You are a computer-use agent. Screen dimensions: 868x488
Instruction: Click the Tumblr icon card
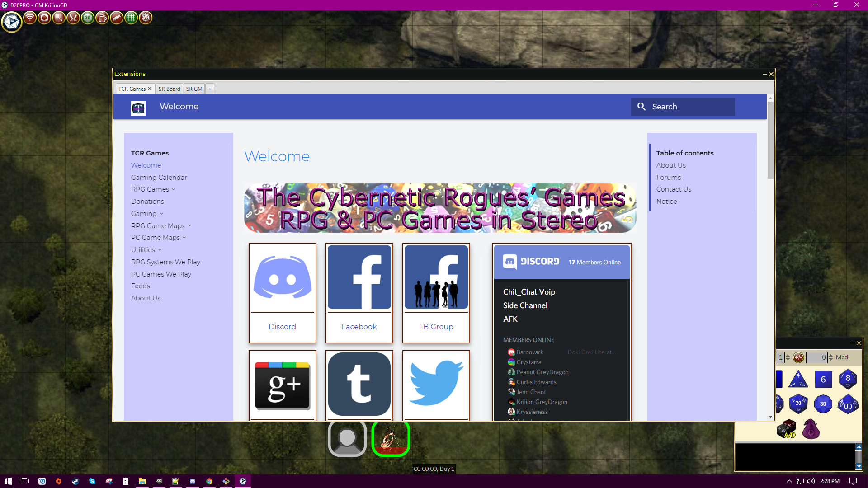359,385
